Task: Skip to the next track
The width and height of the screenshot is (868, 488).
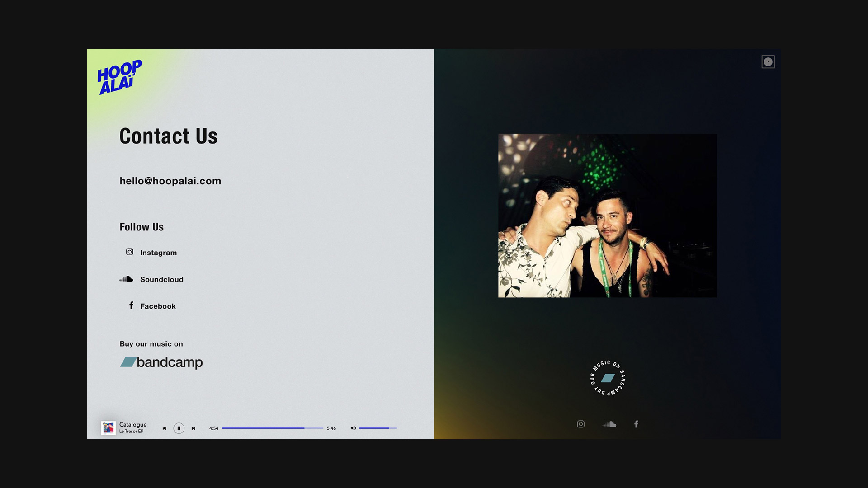Action: tap(193, 428)
